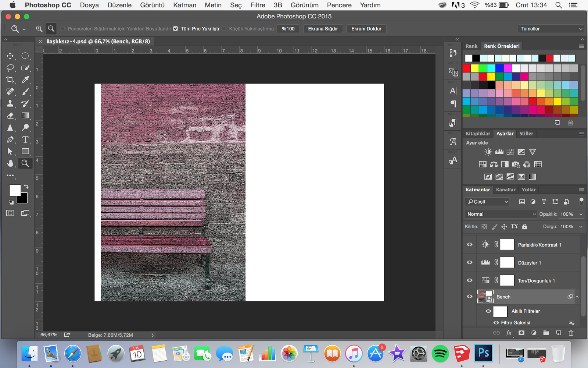The image size is (588, 368).
Task: Pick the red swatch in Renk Örnekleri
Action: tap(467, 68)
